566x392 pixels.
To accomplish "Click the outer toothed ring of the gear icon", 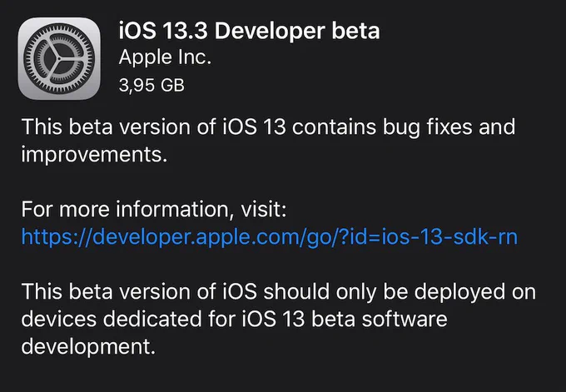I will 59,28.
